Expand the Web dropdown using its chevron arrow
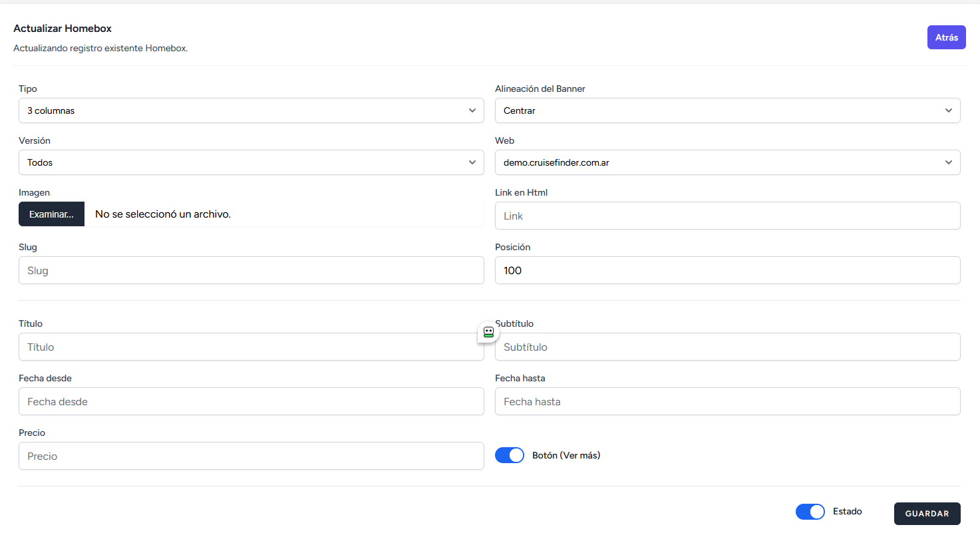 click(x=949, y=162)
